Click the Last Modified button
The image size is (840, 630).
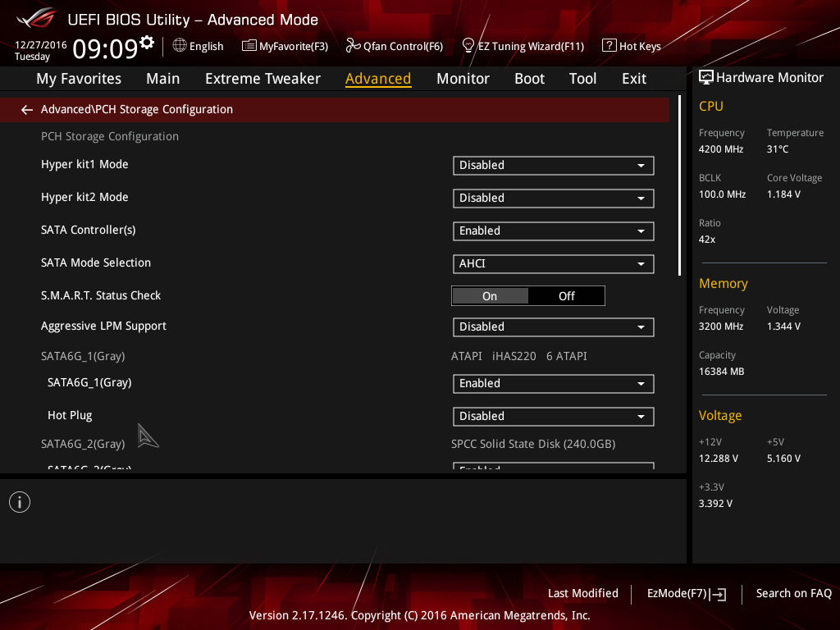[583, 594]
